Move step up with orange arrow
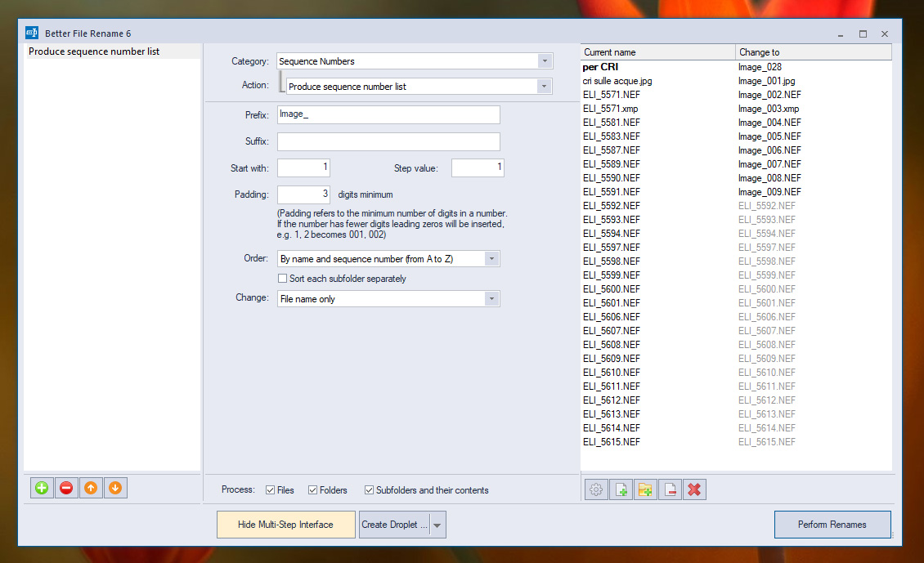 tap(91, 488)
